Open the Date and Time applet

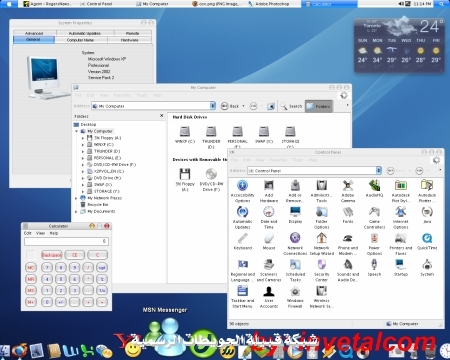(x=269, y=217)
